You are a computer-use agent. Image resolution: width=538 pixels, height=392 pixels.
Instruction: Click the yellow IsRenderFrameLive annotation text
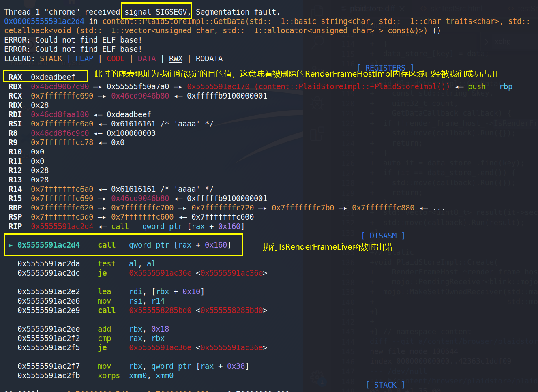point(327,247)
